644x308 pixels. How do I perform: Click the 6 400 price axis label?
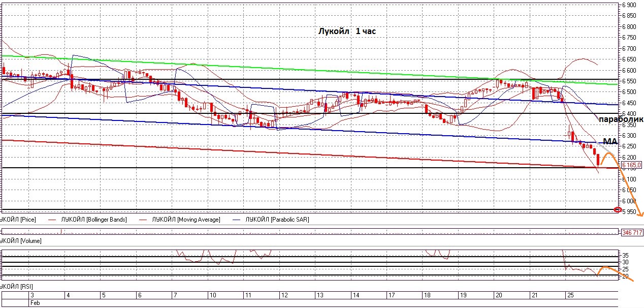[x=629, y=114]
